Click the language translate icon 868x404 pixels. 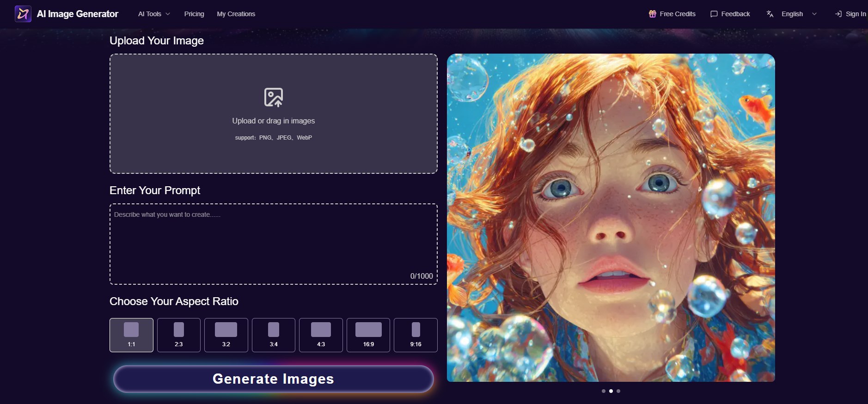[x=770, y=14]
